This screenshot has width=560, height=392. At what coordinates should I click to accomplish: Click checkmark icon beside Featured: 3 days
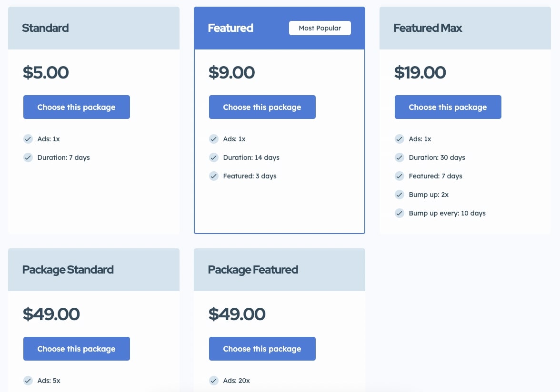[213, 176]
